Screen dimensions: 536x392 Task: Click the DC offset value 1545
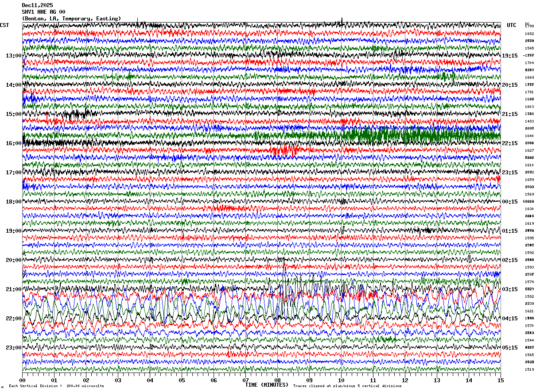[x=529, y=48]
